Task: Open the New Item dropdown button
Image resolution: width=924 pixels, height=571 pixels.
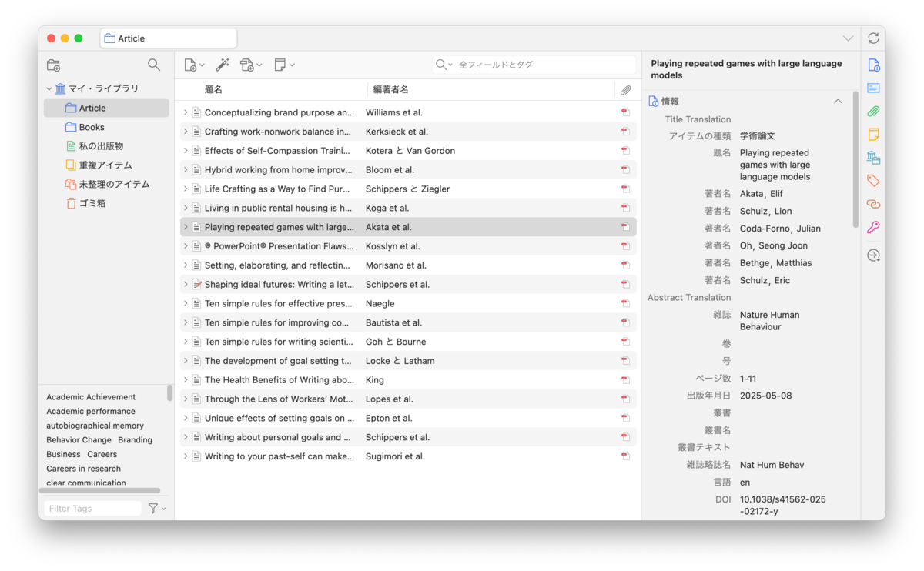Action: pyautogui.click(x=194, y=65)
